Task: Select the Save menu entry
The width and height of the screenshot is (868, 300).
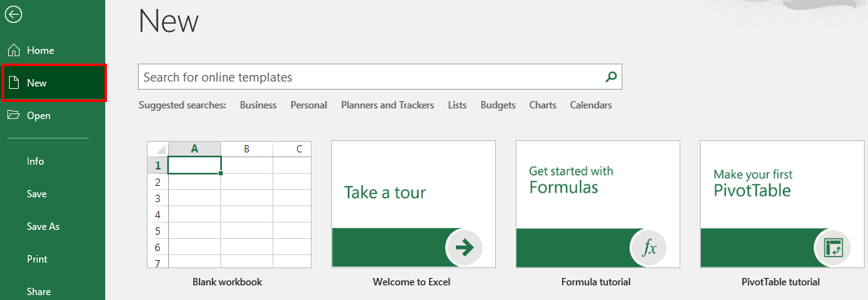Action: (x=37, y=194)
